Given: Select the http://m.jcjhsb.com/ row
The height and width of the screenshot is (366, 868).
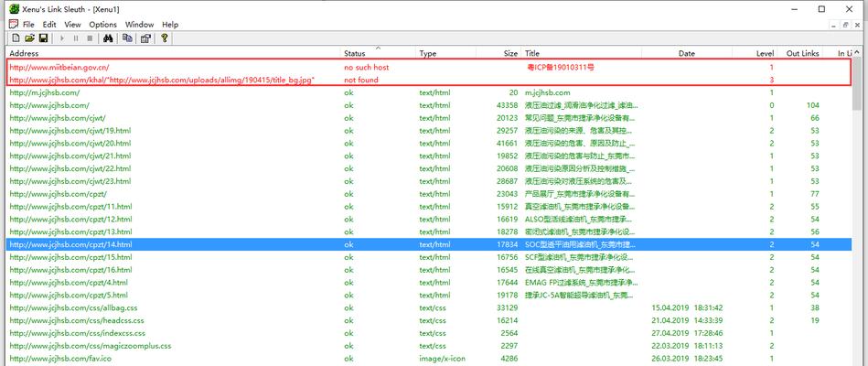Looking at the screenshot, I should 429,92.
